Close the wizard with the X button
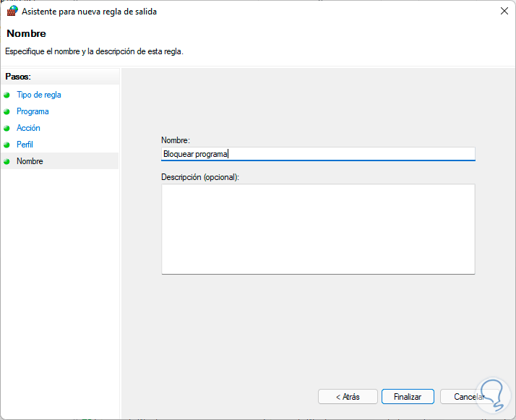This screenshot has width=516, height=420. point(503,12)
